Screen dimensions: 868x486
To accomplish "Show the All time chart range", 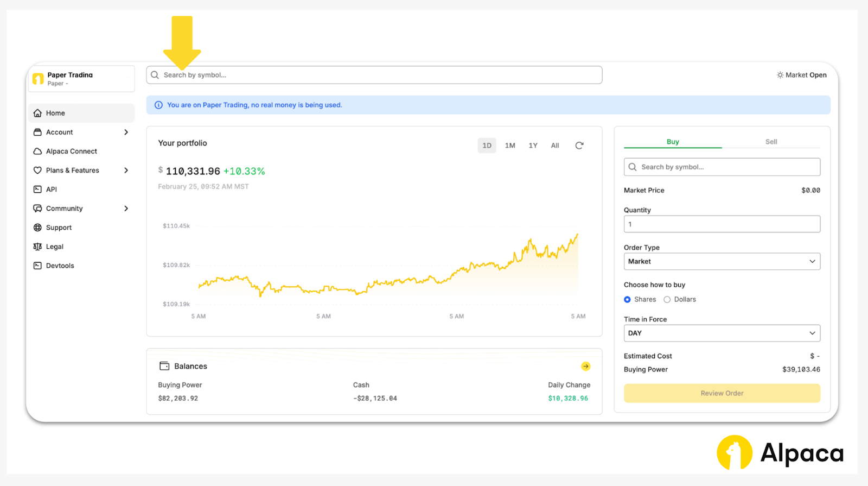I will (x=554, y=146).
